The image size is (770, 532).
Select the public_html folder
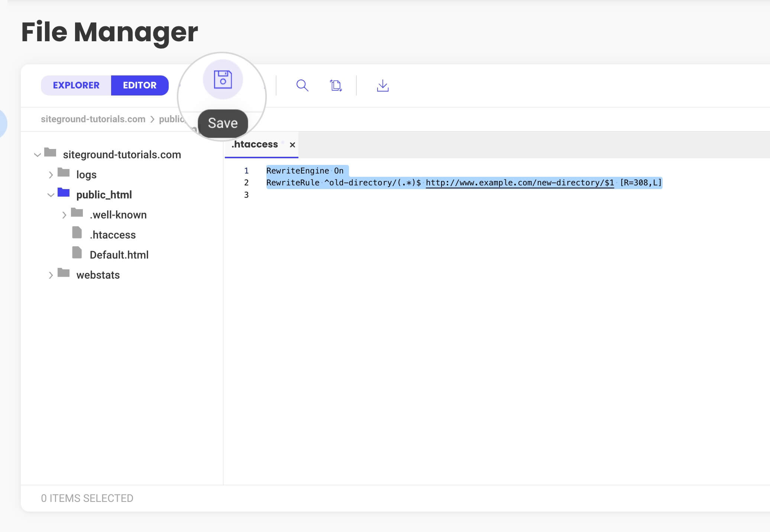[104, 195]
